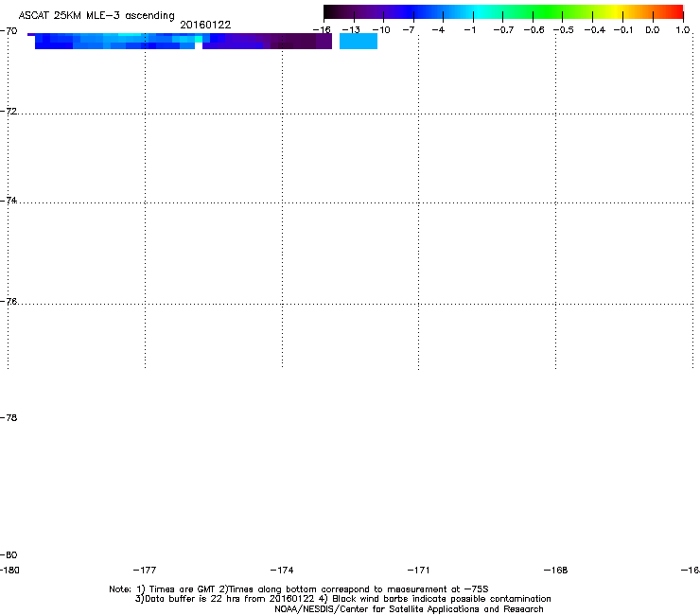Click the -174 longitude label

click(x=282, y=570)
